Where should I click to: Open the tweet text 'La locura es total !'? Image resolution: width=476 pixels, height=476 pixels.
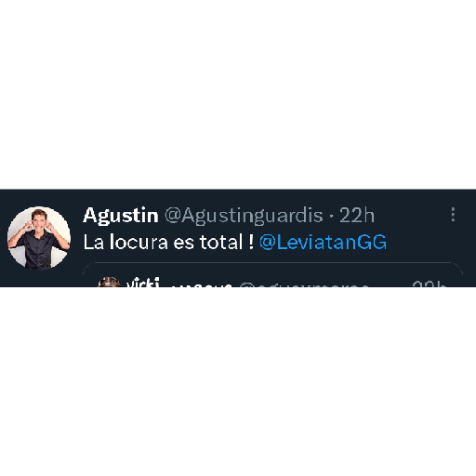pos(168,243)
